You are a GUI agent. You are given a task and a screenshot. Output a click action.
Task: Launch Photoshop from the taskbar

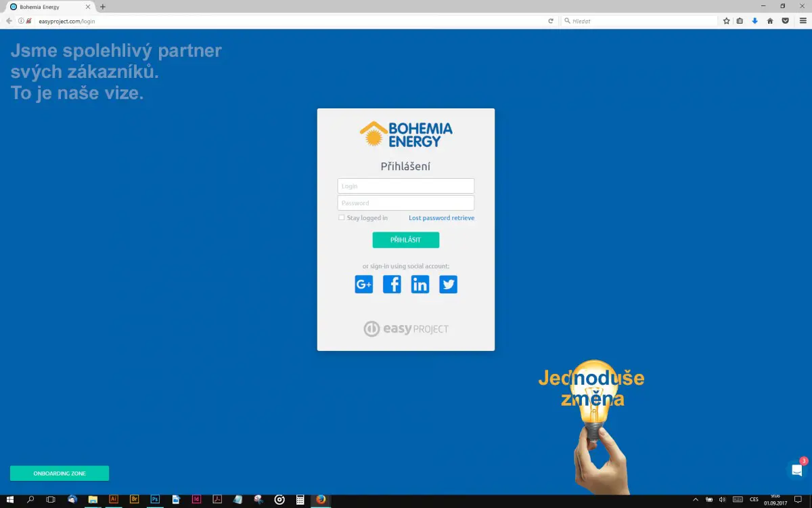point(155,500)
